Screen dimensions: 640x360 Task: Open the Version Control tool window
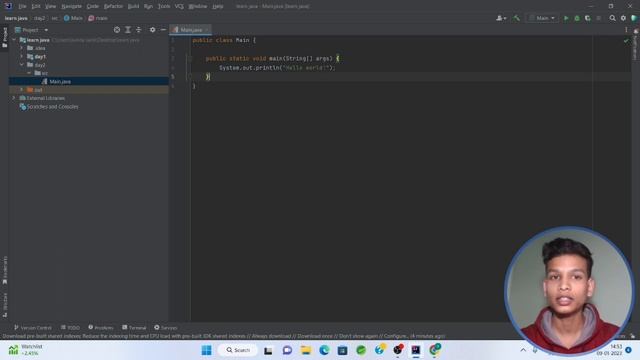click(x=33, y=328)
